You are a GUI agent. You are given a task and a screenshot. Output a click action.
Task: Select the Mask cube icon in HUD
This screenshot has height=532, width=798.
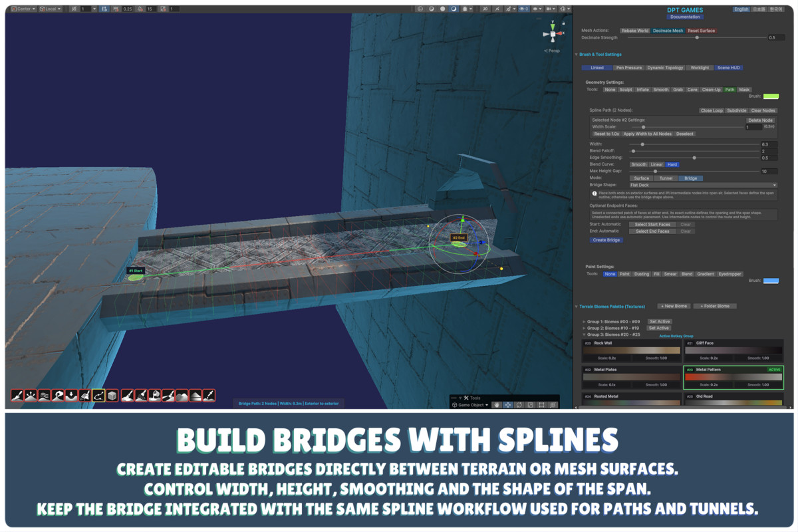tap(112, 396)
